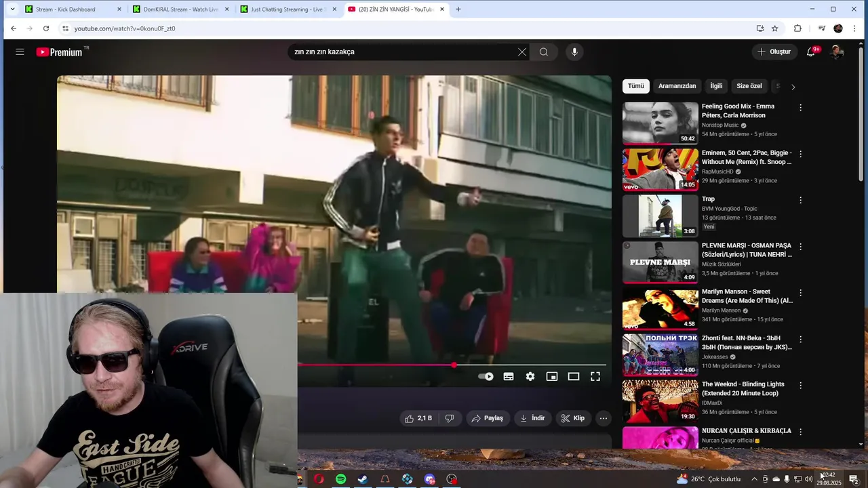The height and width of the screenshot is (488, 868).
Task: Click the address bar URL field
Action: 407,28
